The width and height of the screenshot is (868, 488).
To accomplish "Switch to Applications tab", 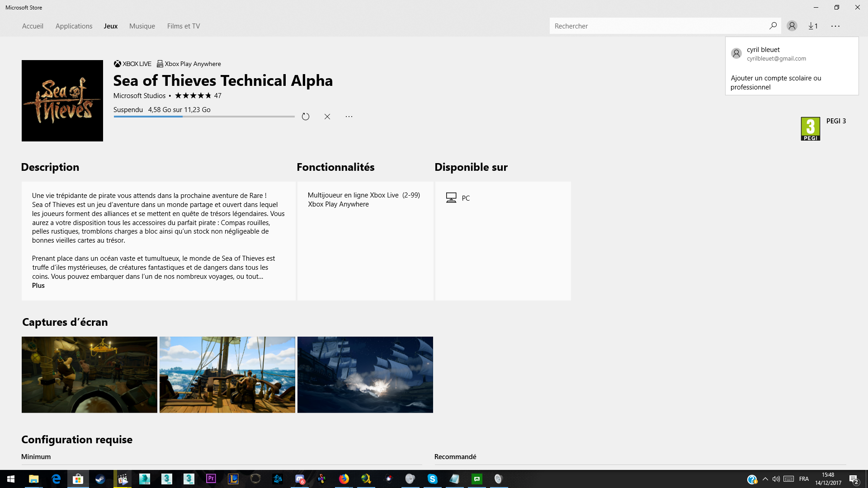I will pyautogui.click(x=74, y=26).
